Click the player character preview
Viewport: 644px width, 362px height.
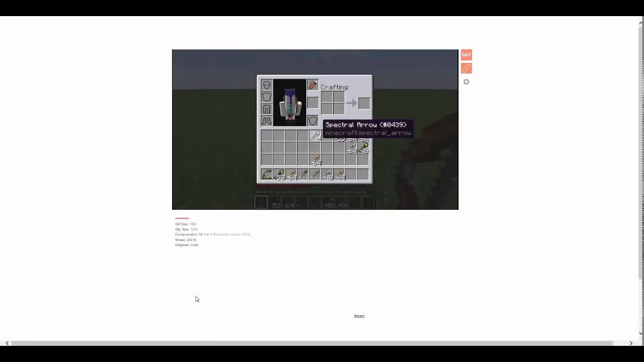pos(290,103)
